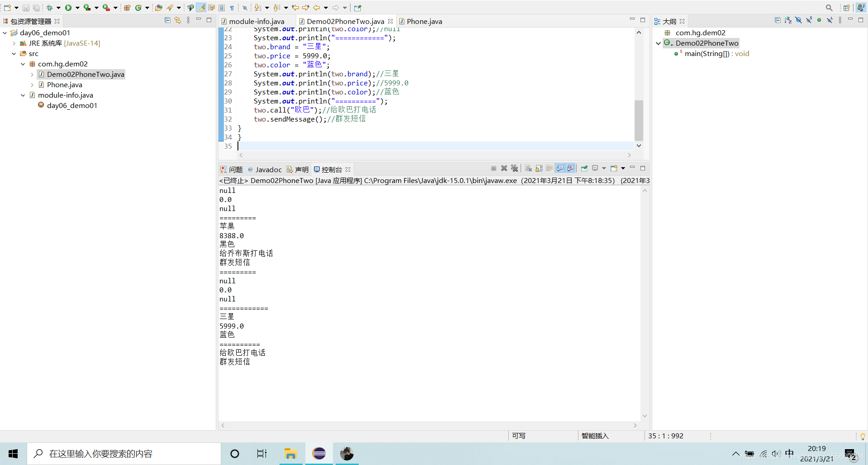
Task: Toggle Block Selection Mode icon
Action: pyautogui.click(x=222, y=8)
